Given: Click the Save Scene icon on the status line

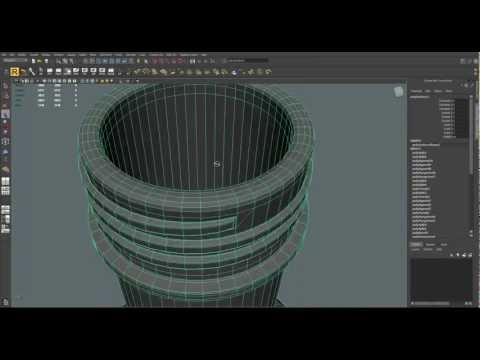Looking at the screenshot, I should tap(46, 61).
